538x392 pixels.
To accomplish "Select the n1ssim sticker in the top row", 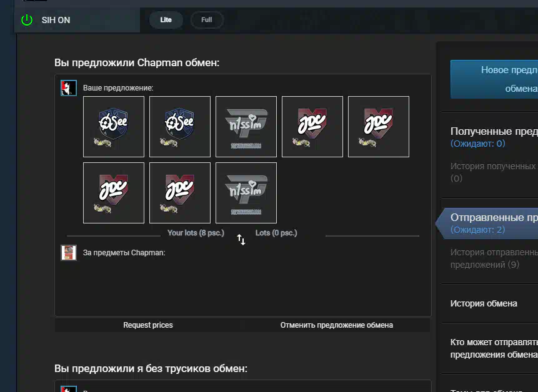I will 246,127.
